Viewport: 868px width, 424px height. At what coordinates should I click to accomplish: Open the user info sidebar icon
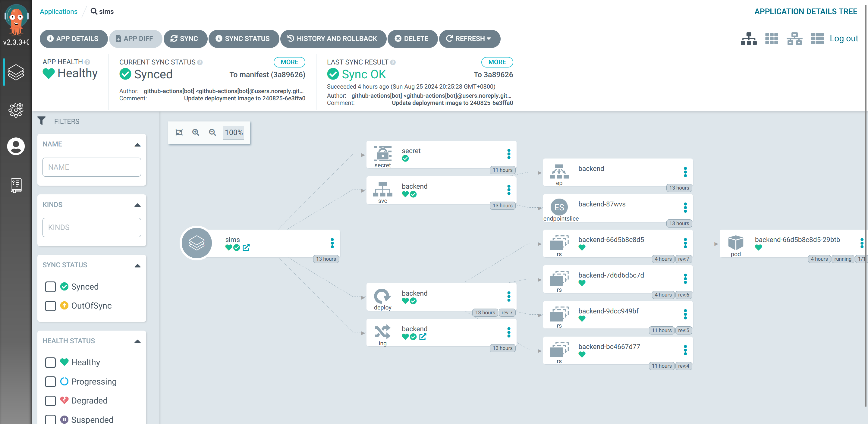[16, 146]
